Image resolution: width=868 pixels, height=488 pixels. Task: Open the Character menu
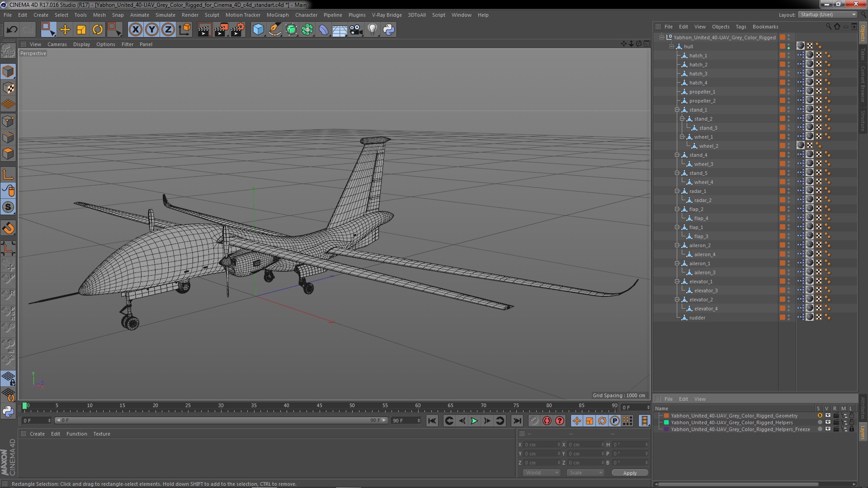click(x=306, y=15)
